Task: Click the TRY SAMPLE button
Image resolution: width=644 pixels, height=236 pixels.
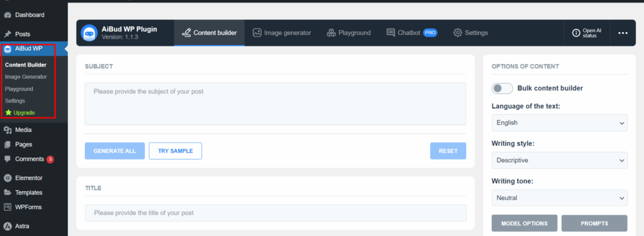Action: pos(175,151)
